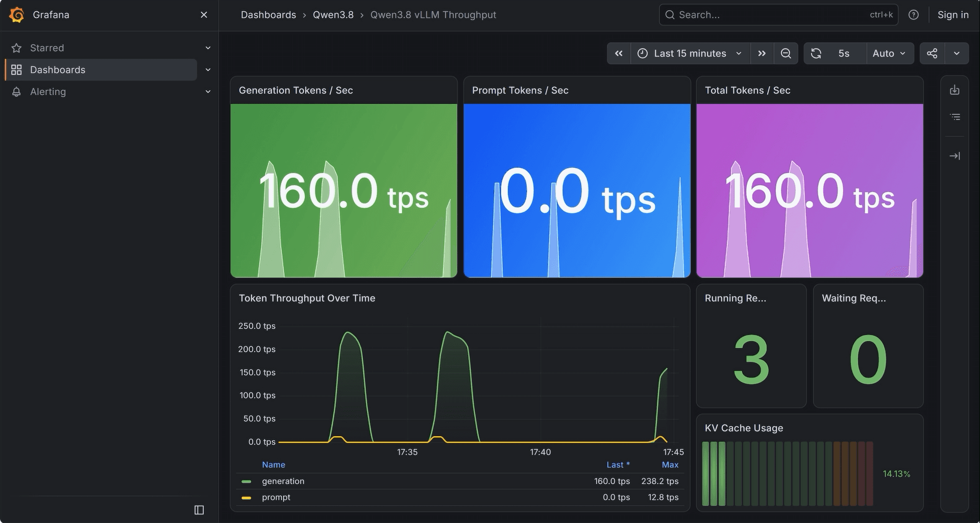Refresh the dashboard now
Image resolution: width=980 pixels, height=523 pixels.
816,54
